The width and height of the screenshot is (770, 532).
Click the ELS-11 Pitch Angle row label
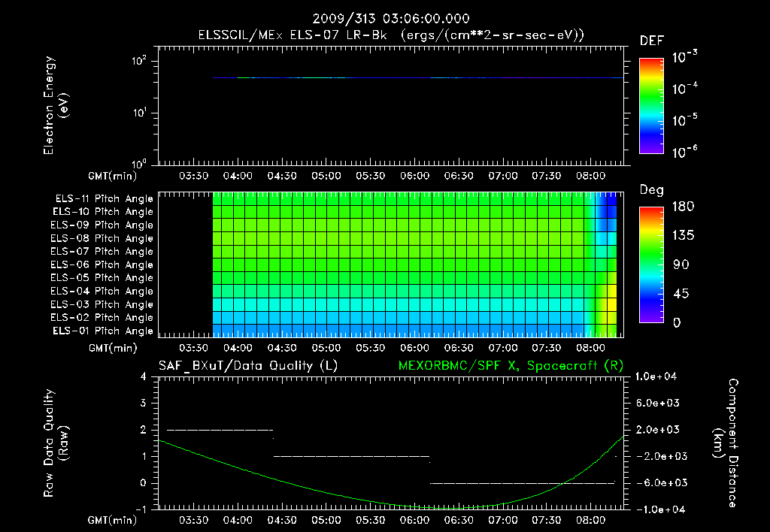click(x=104, y=199)
